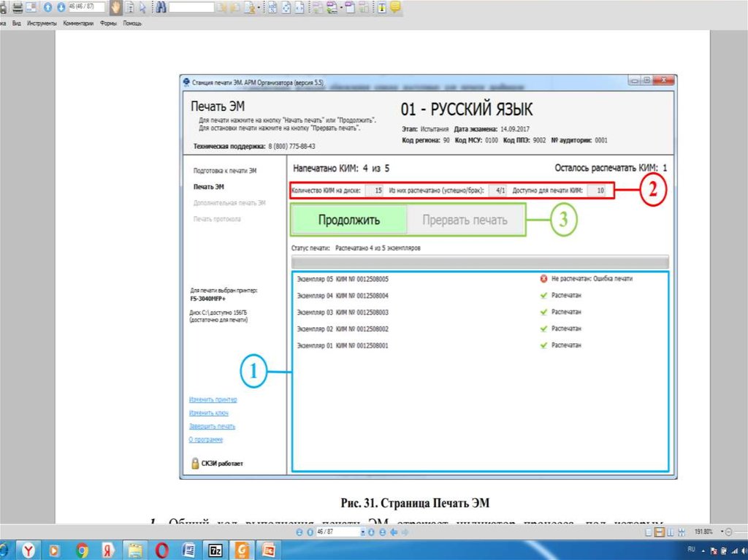Open PowerPoint from the taskbar
This screenshot has width=748, height=560.
click(x=268, y=551)
